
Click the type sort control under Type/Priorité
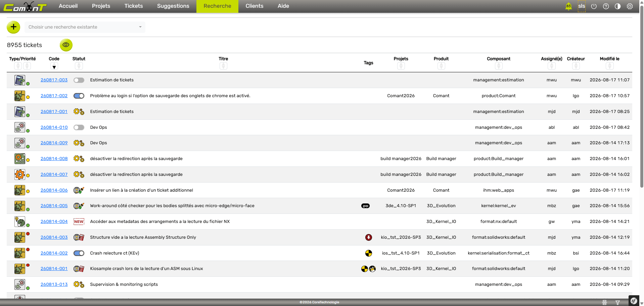pos(18,66)
